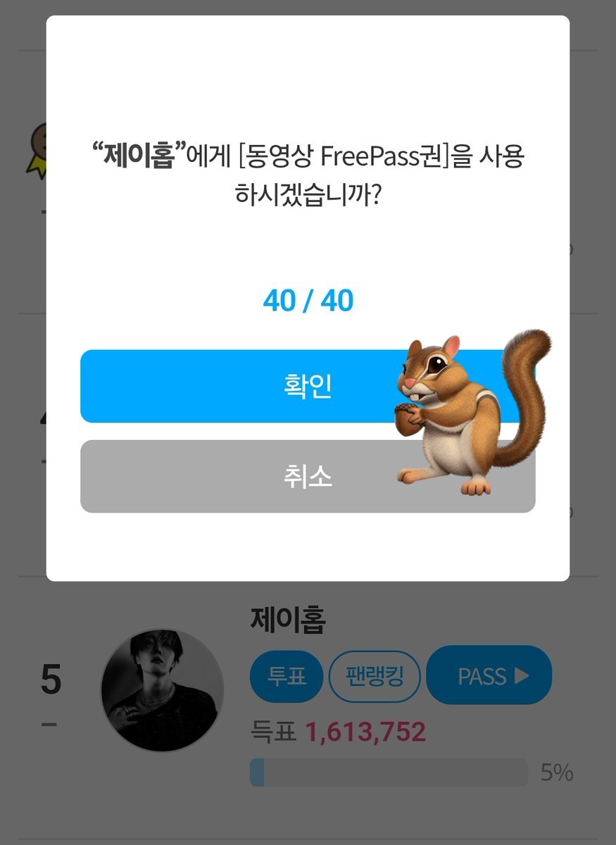Tap the 5% label beside progress bar
Viewport: 616px width, 845px height.
(x=557, y=773)
